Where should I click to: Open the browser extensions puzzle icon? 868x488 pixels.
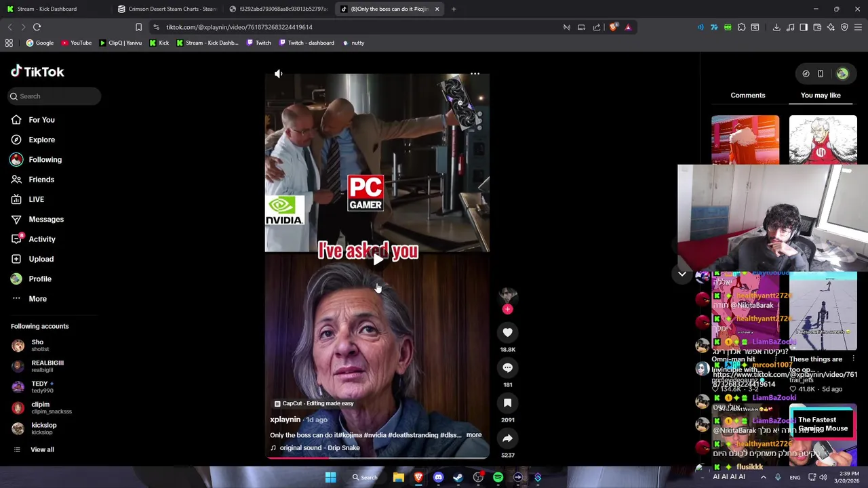(x=741, y=27)
